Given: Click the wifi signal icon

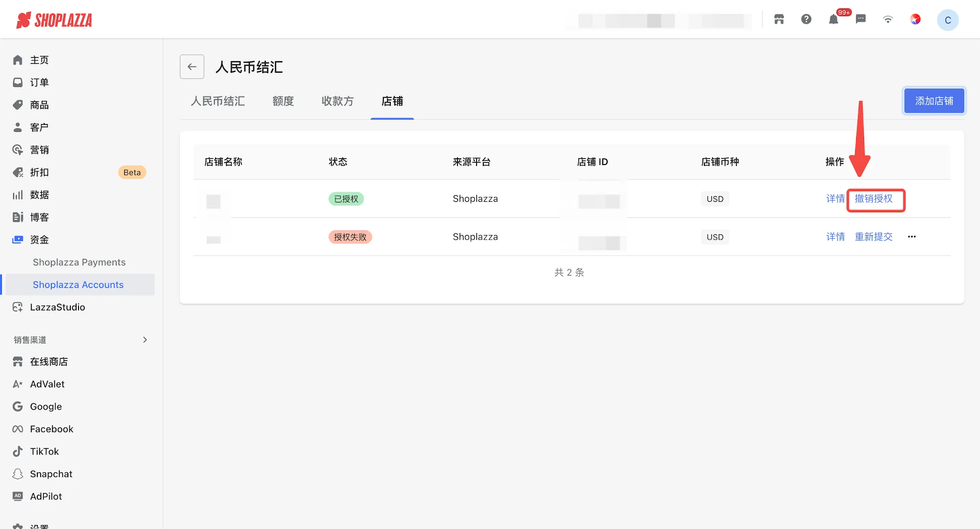Looking at the screenshot, I should (888, 19).
